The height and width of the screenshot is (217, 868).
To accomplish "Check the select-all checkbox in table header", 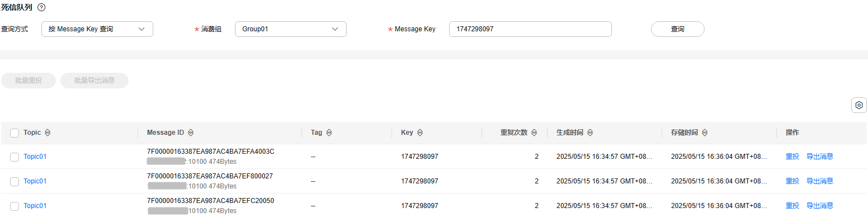I will (15, 133).
